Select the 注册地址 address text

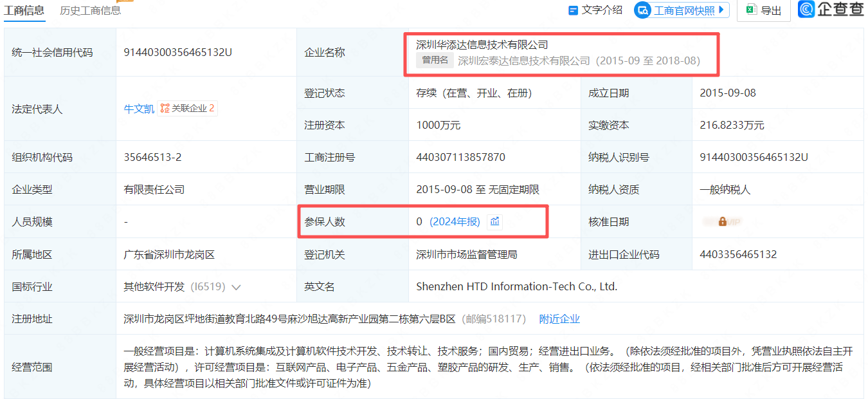pyautogui.click(x=290, y=319)
